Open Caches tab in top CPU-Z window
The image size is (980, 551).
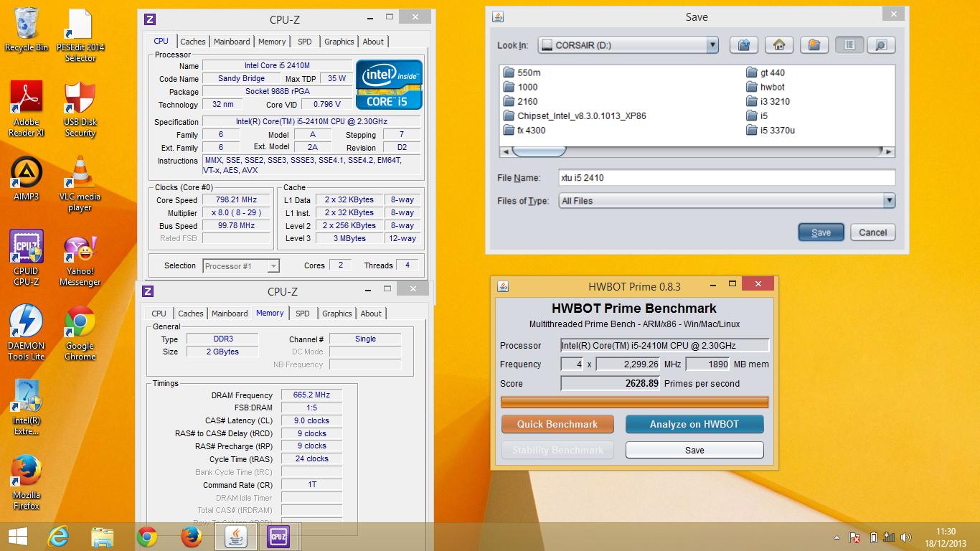click(193, 42)
